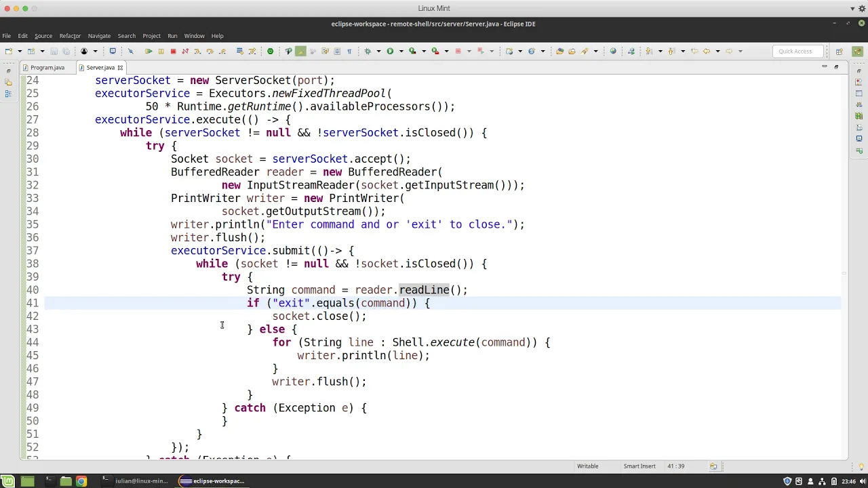
Task: Click the New Java Class icon
Action: [532, 51]
